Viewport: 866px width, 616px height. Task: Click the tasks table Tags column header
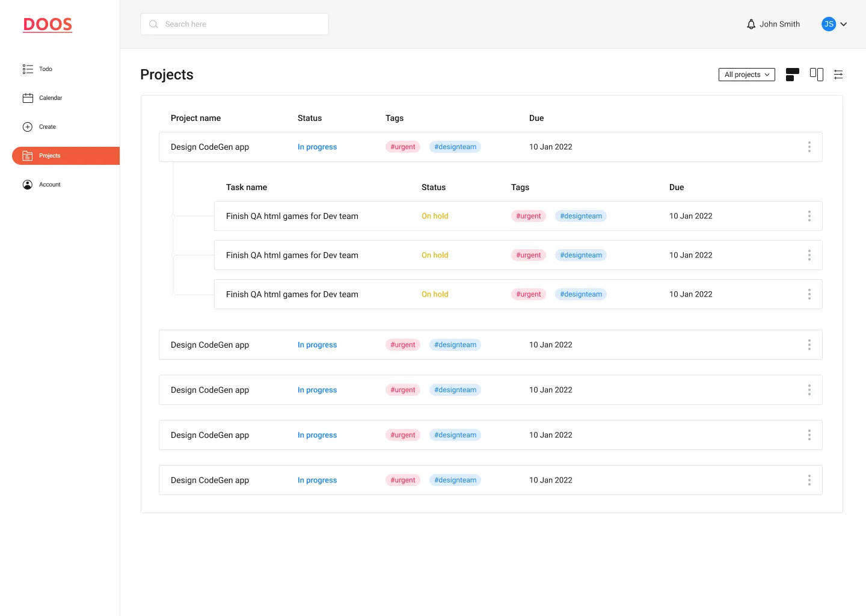(x=520, y=187)
